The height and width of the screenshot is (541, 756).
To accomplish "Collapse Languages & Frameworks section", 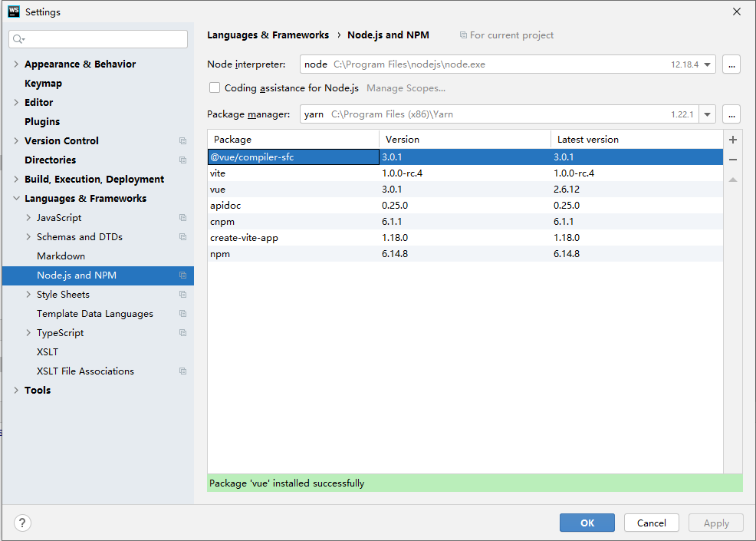I will tap(16, 198).
